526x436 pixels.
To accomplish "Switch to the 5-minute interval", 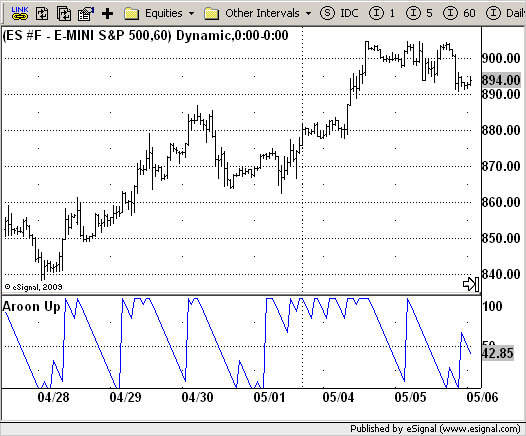I will click(419, 13).
